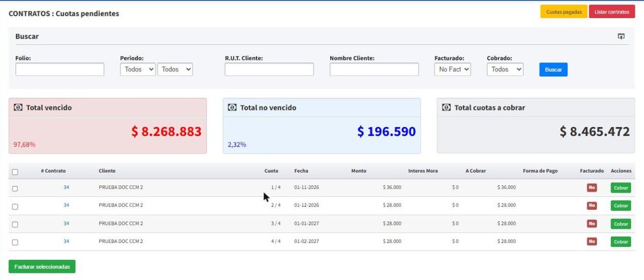The height and width of the screenshot is (280, 644).
Task: Open contract 34 link in cuota 4 / 4 row
Action: point(66,241)
